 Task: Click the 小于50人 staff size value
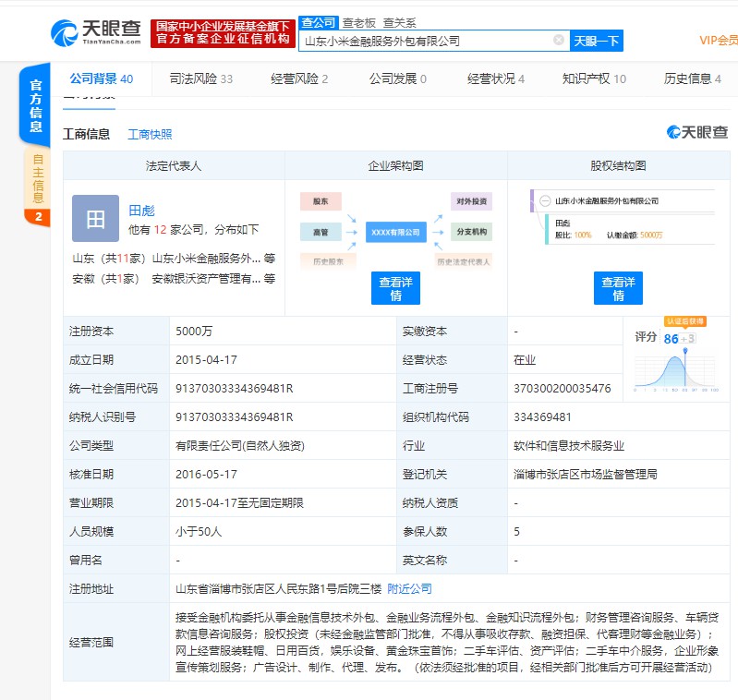pos(199,532)
